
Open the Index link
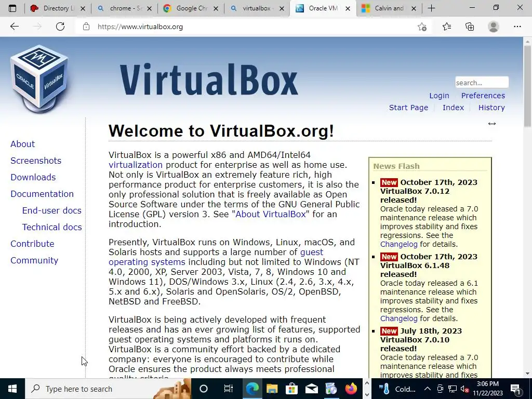(453, 108)
